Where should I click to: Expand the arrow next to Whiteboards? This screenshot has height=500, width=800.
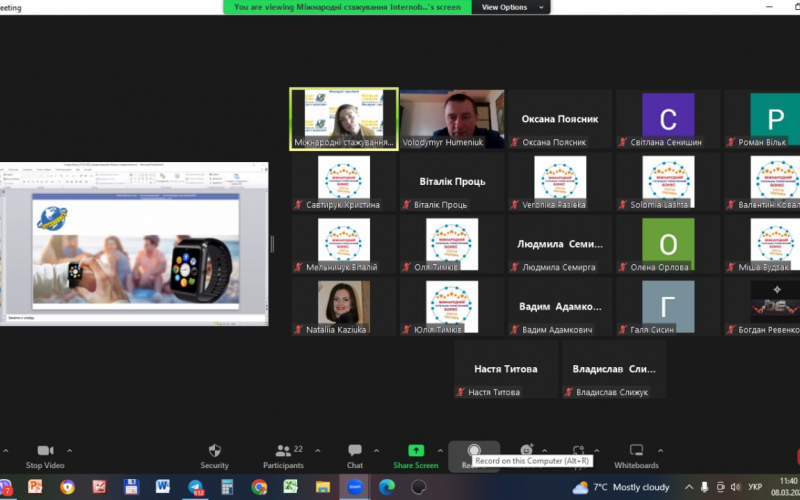point(660,451)
